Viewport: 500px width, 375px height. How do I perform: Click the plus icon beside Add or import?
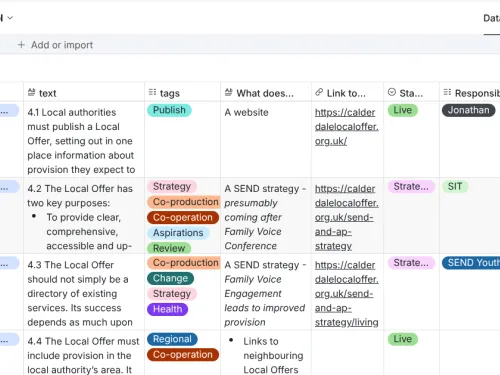point(21,45)
